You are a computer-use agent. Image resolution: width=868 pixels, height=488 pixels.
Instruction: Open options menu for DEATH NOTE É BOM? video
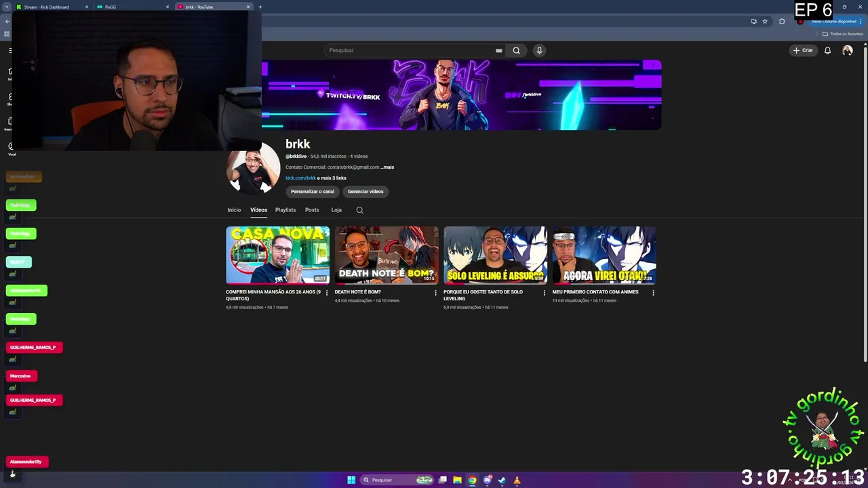point(435,293)
